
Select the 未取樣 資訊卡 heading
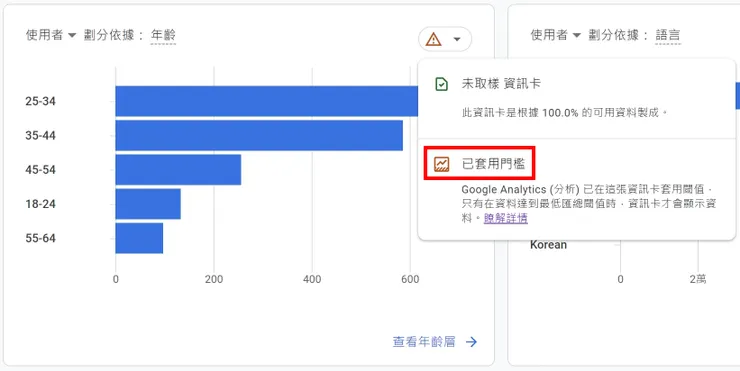(501, 84)
